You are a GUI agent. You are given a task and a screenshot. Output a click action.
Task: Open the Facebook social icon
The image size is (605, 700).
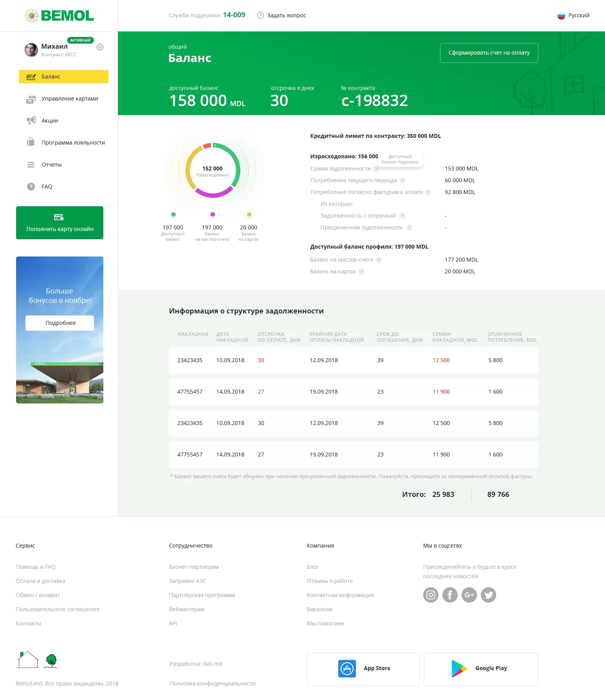click(450, 595)
